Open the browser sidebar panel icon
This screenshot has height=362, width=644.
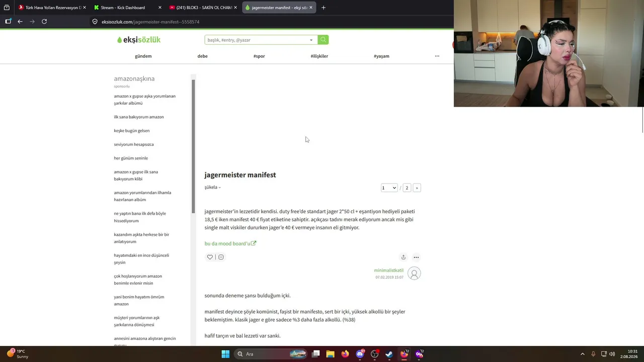(8, 22)
